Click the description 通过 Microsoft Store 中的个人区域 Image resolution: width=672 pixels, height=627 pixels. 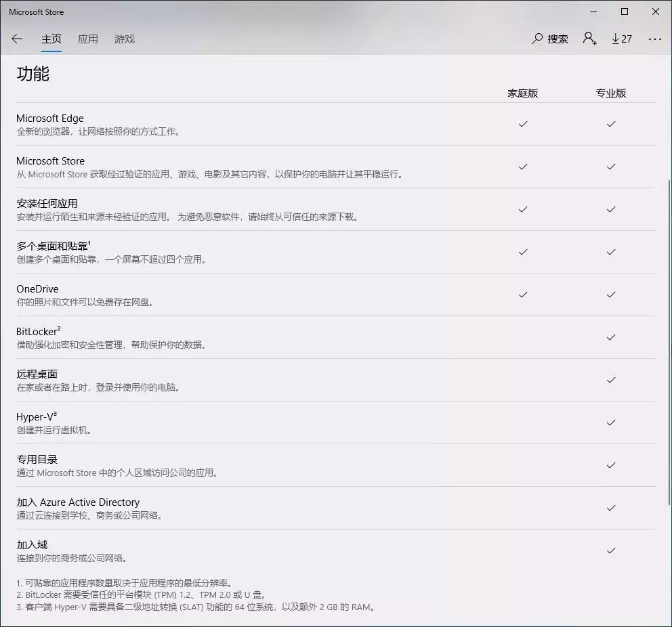click(117, 473)
